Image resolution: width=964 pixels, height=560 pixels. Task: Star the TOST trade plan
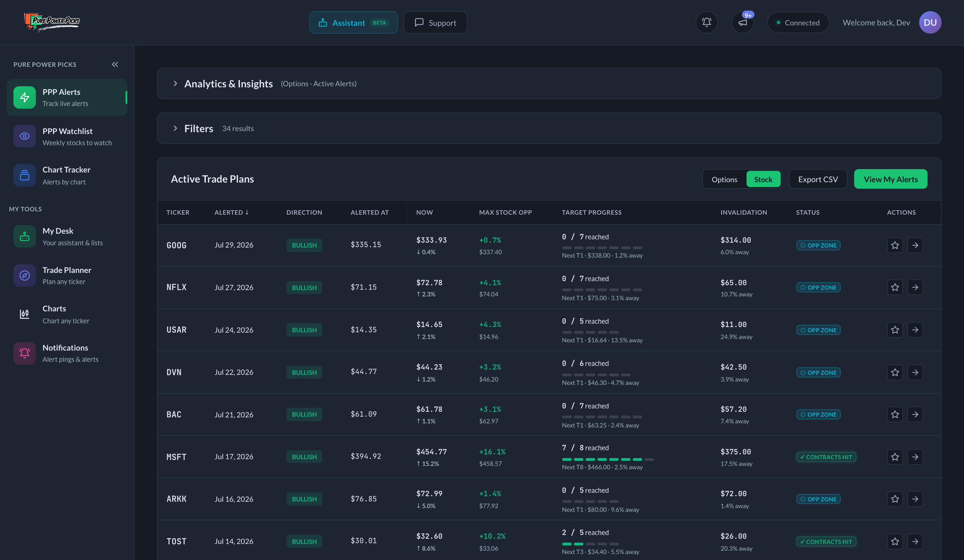pyautogui.click(x=895, y=541)
